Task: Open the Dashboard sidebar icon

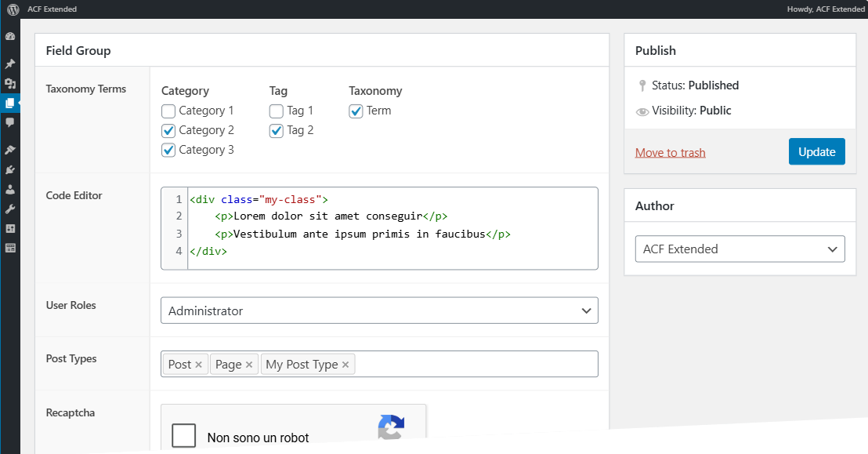Action: [x=10, y=37]
